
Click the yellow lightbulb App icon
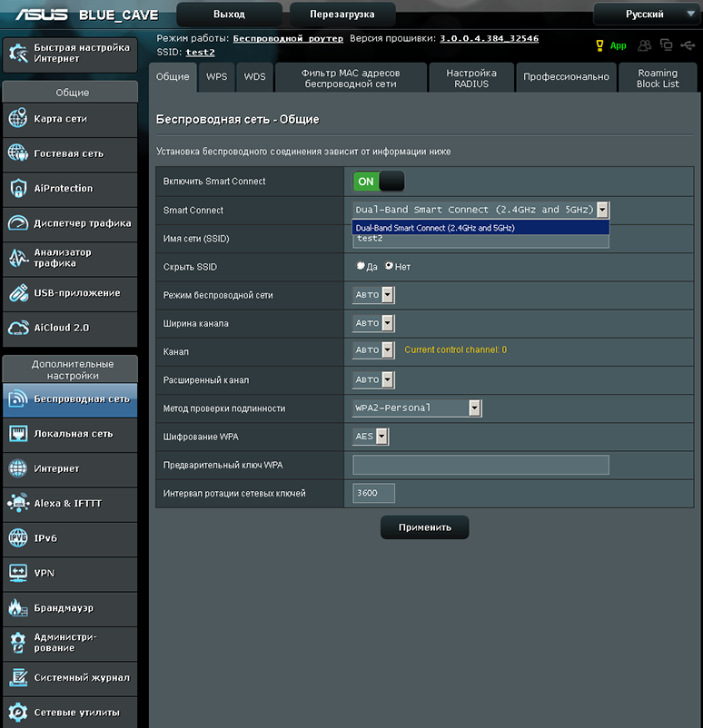click(599, 45)
